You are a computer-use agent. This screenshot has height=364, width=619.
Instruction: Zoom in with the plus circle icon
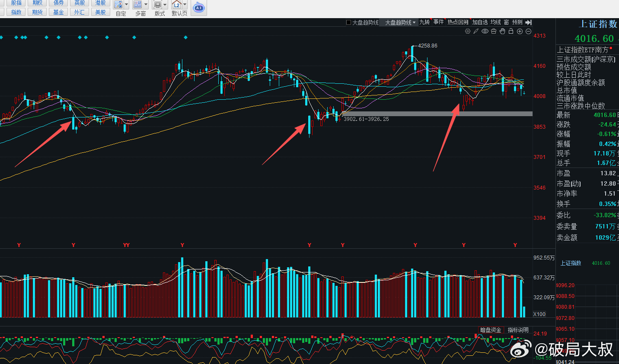[x=520, y=31]
